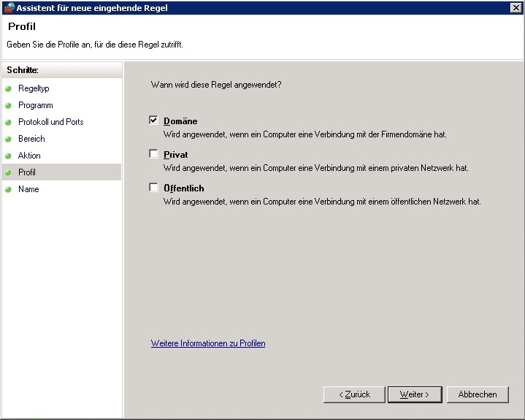Click the green bullet beside Bereich
Screen dimensions: 525x420
[9, 139]
